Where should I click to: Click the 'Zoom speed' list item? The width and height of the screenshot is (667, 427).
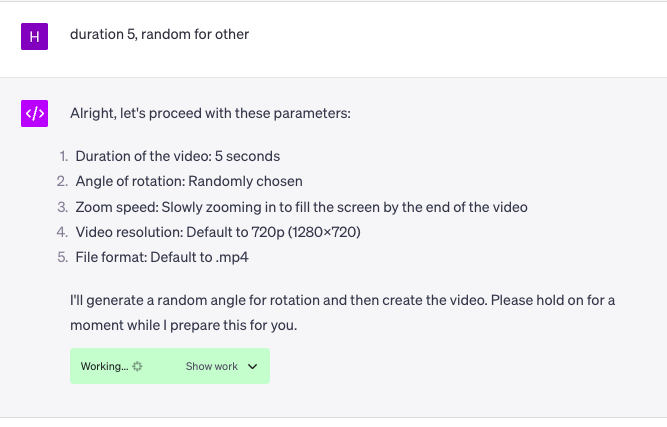pos(302,207)
